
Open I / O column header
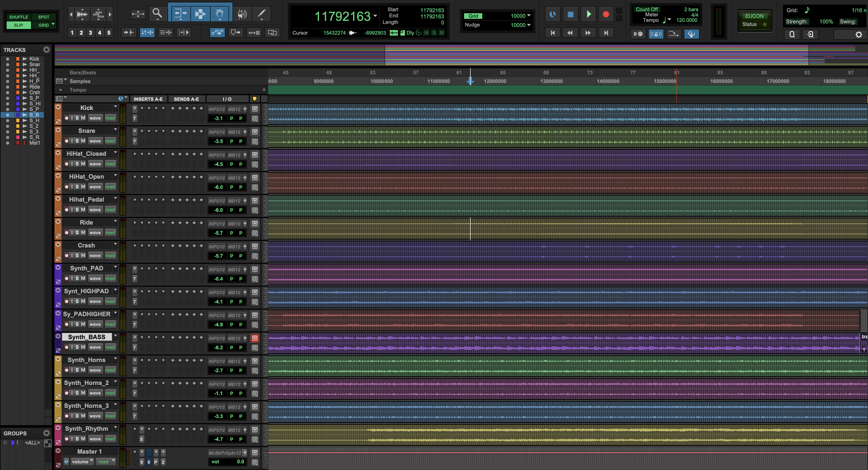click(x=227, y=99)
